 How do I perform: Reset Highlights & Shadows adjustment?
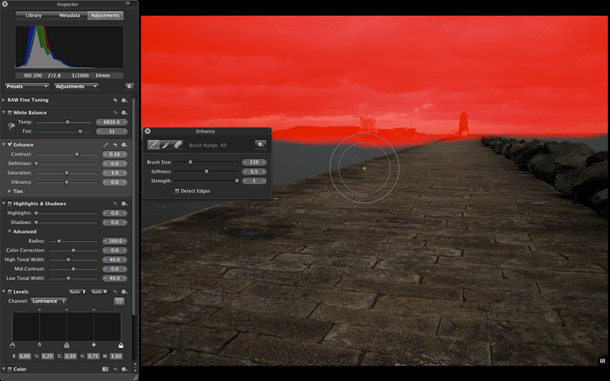pyautogui.click(x=115, y=204)
